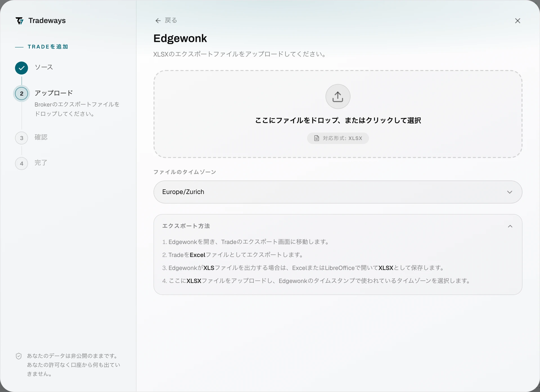Click the ファイルのタイムゾーン label
540x392 pixels.
coord(185,172)
